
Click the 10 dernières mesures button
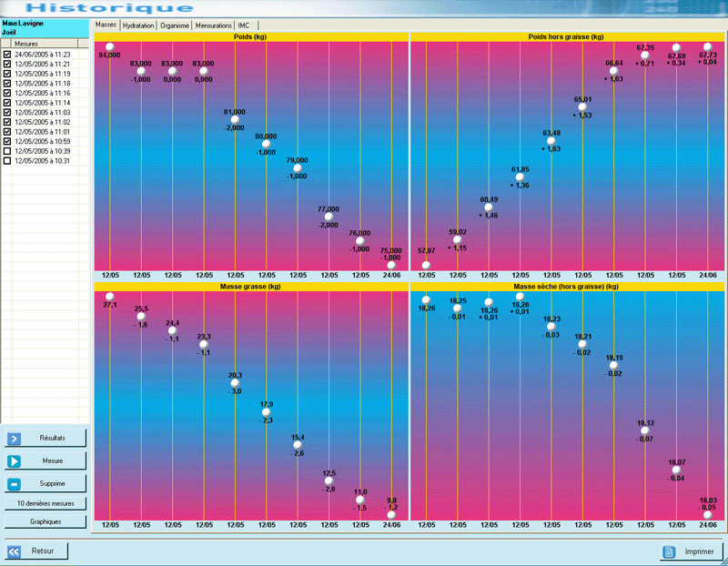(45, 503)
